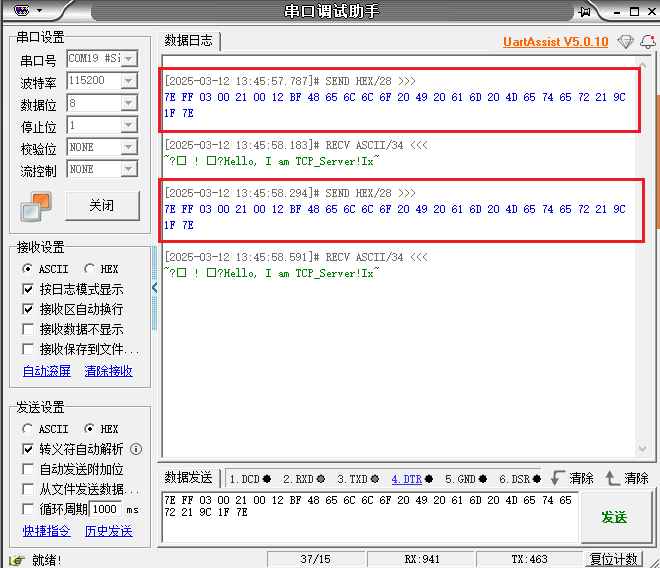Click the GND signal indicator

point(483,479)
